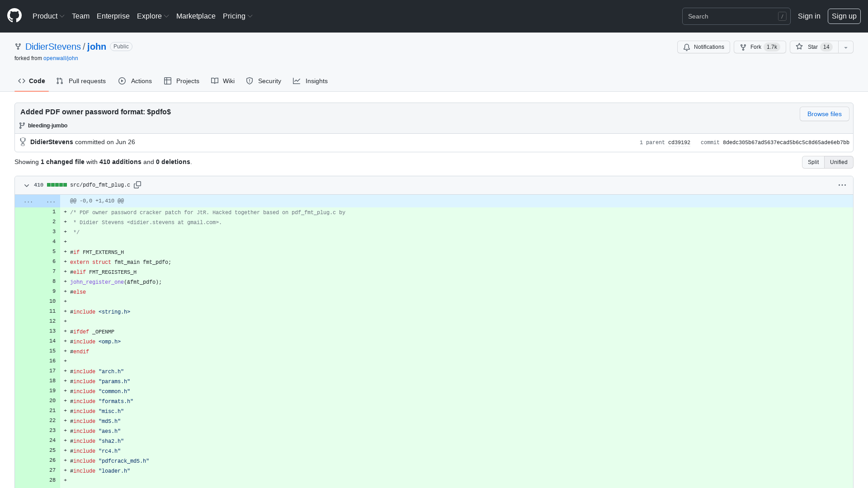The width and height of the screenshot is (868, 488).
Task: Open the Security tab
Action: pos(264,81)
